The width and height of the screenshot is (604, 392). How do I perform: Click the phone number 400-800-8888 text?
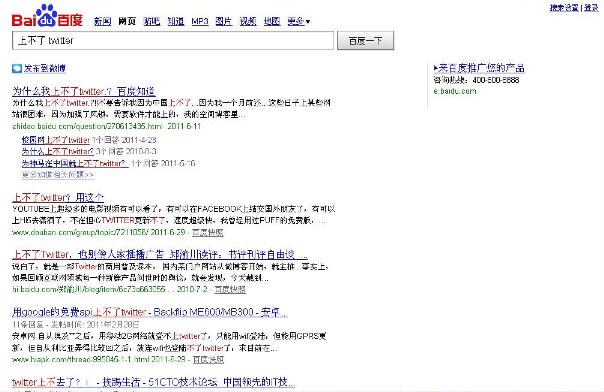pyautogui.click(x=496, y=80)
